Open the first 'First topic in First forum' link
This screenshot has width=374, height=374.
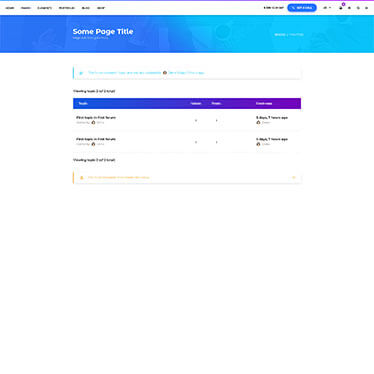tap(96, 117)
